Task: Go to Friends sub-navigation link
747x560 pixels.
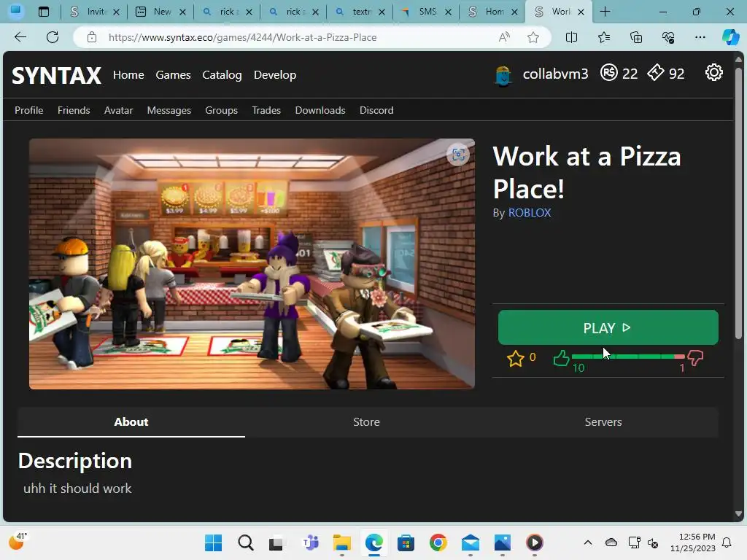Action: coord(74,110)
